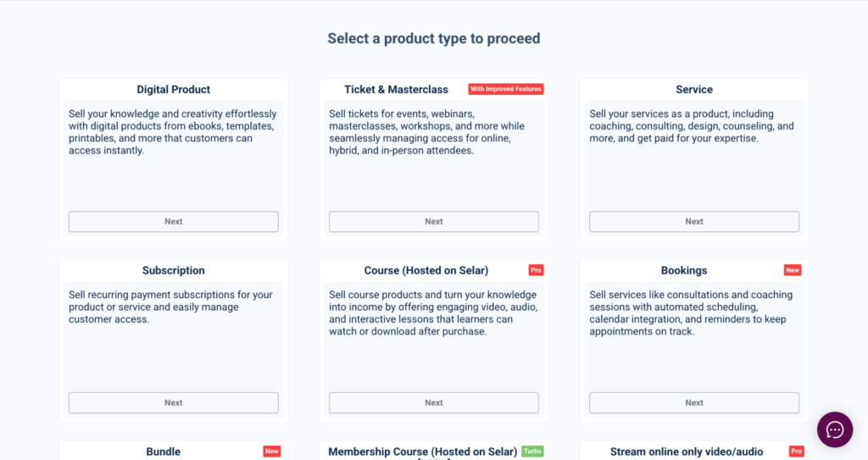Click Next under Digital Product

click(173, 221)
